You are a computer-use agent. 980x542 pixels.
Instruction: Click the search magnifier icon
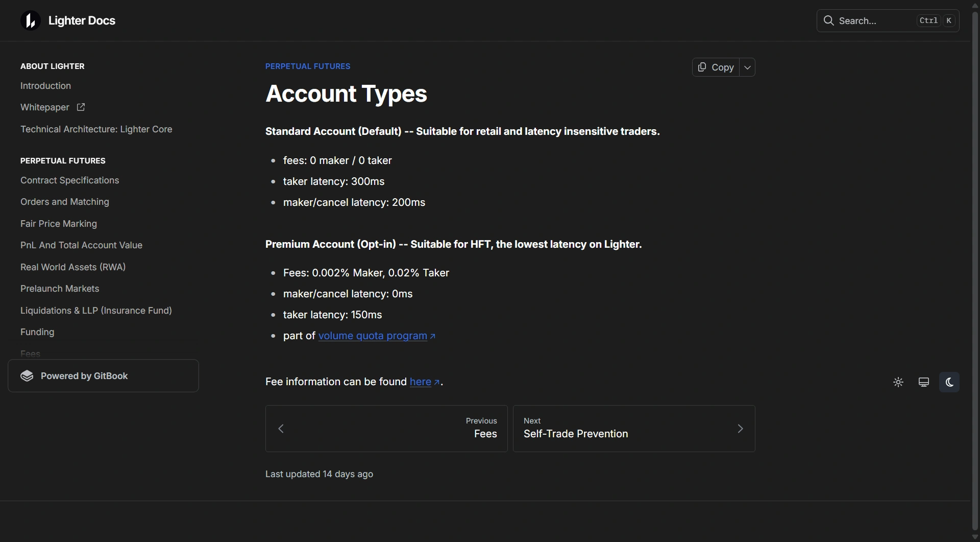(x=829, y=20)
